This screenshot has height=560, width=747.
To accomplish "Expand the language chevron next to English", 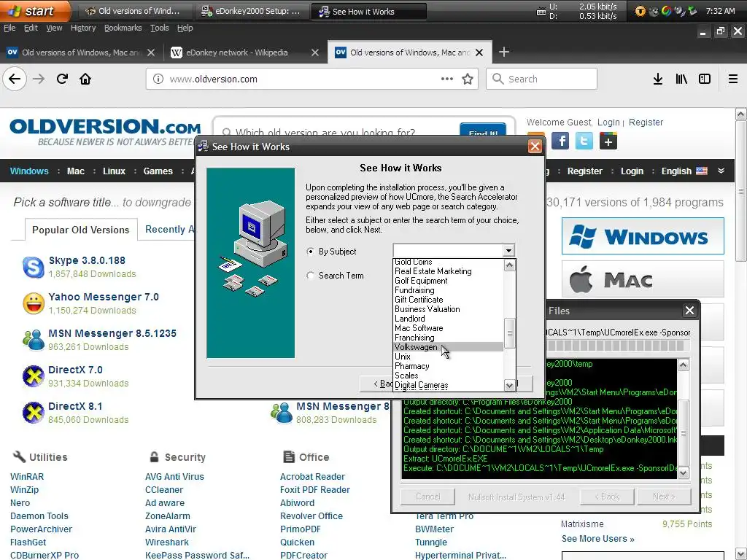I will [721, 171].
